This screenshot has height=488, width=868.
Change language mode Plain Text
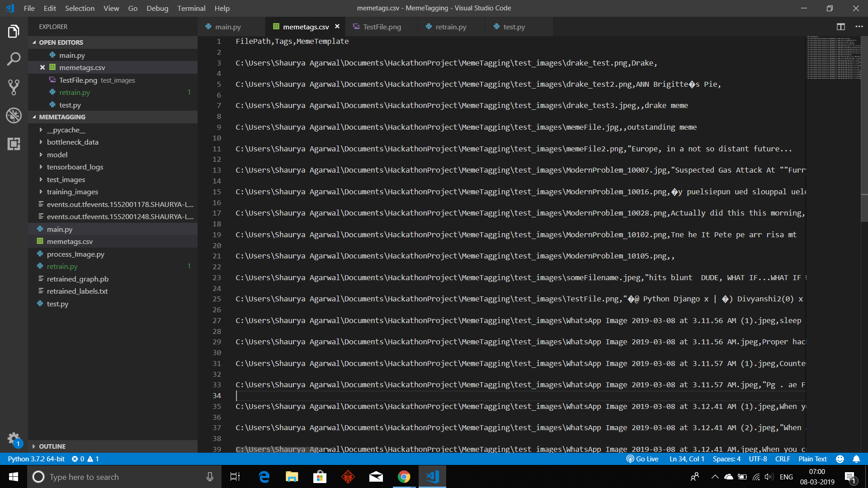[x=812, y=459]
